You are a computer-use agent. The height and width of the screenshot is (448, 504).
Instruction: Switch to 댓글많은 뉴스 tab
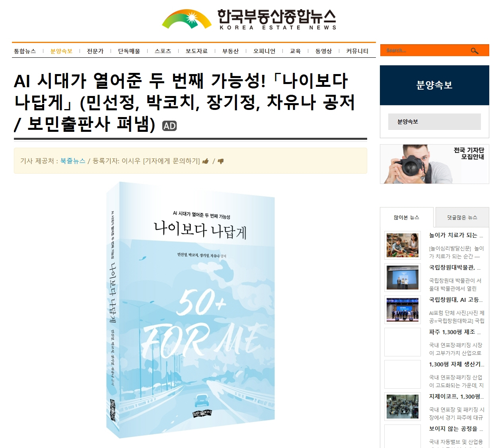[x=462, y=217]
